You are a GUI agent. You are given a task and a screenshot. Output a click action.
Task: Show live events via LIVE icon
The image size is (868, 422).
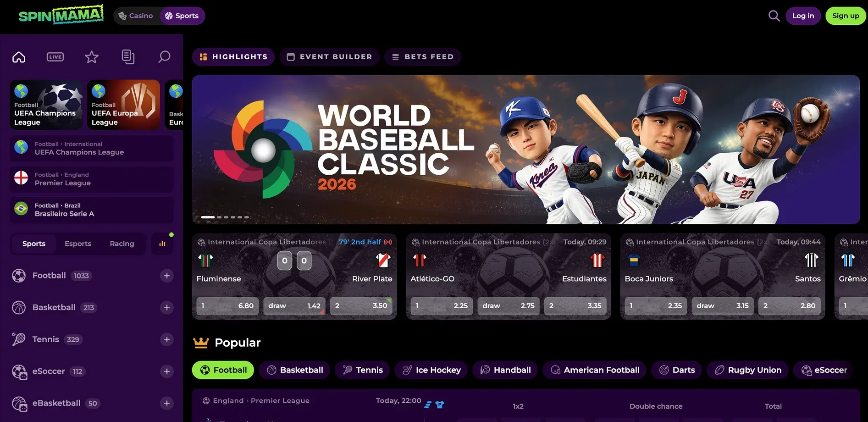(x=55, y=57)
